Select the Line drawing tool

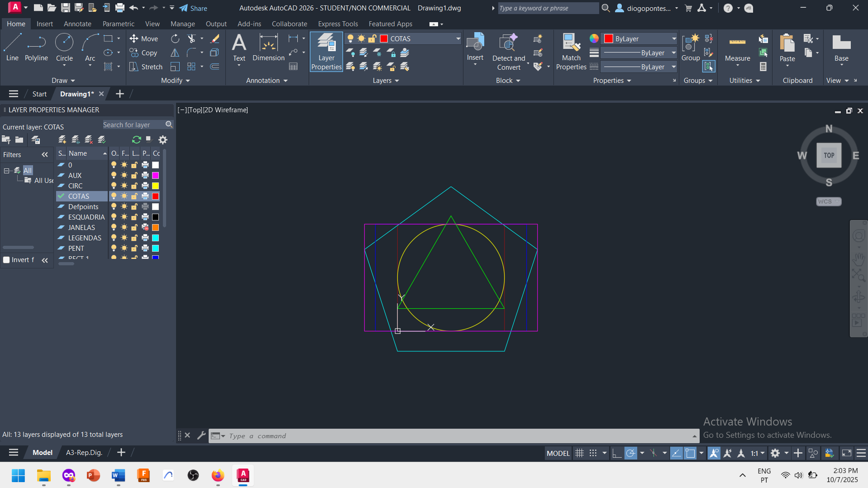coord(12,48)
